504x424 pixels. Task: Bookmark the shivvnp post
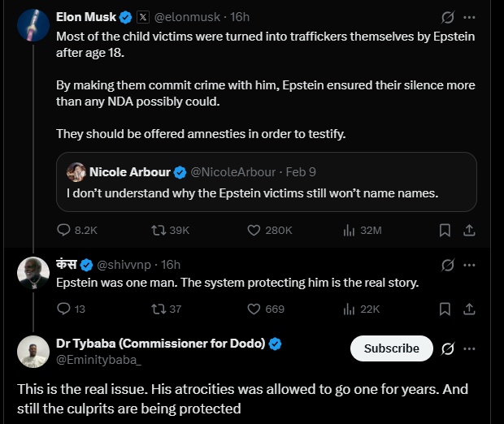coord(445,309)
